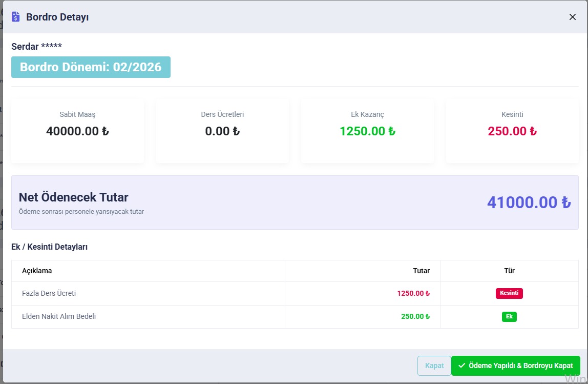Viewport: 588px width, 384px height.
Task: Select the Fazla Ders Ücreti row
Action: pos(49,293)
